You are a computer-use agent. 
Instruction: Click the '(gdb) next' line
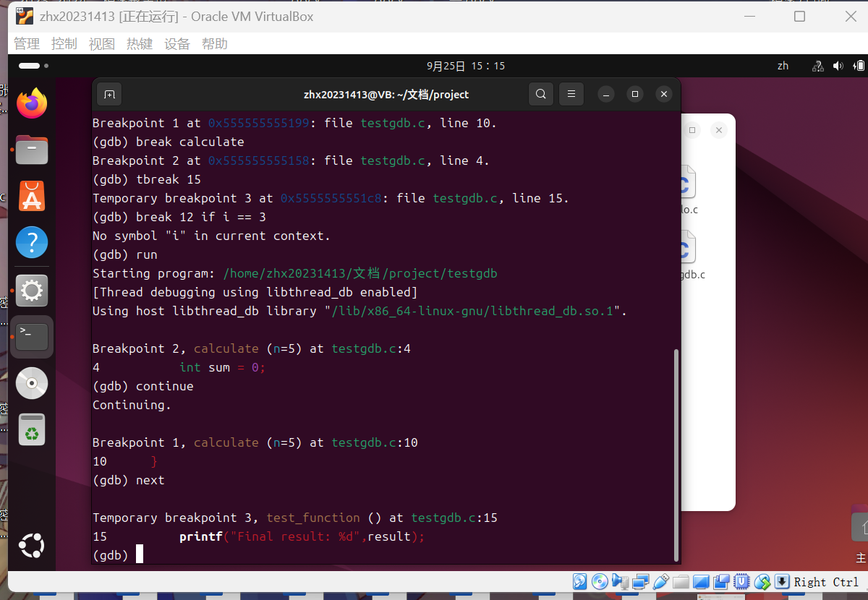tap(129, 480)
